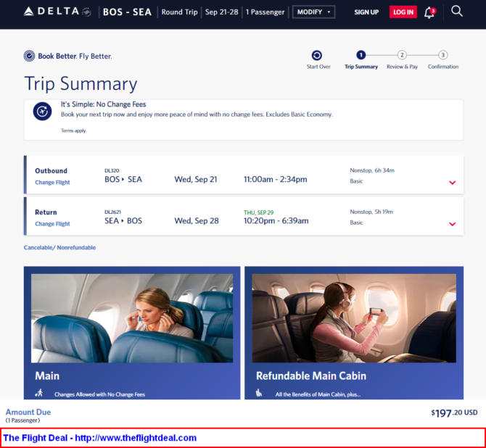Select step 3 Confirmation
Image resolution: width=486 pixels, height=448 pixels.
(443, 60)
